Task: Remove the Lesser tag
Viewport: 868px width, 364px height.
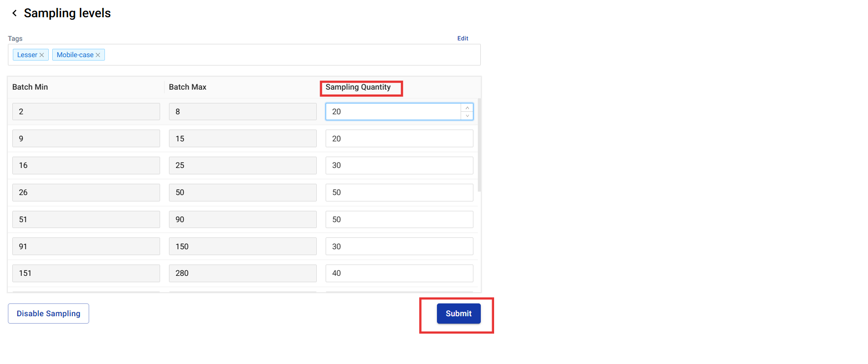Action: point(42,55)
